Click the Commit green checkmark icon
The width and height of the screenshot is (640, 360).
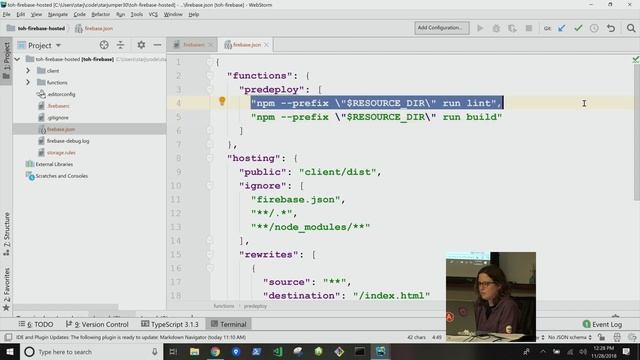[578, 28]
